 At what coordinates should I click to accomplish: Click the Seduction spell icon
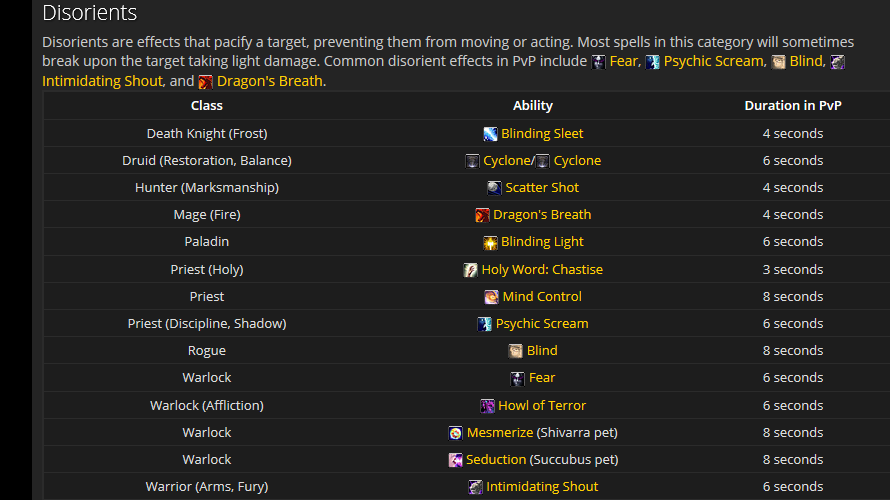click(456, 460)
